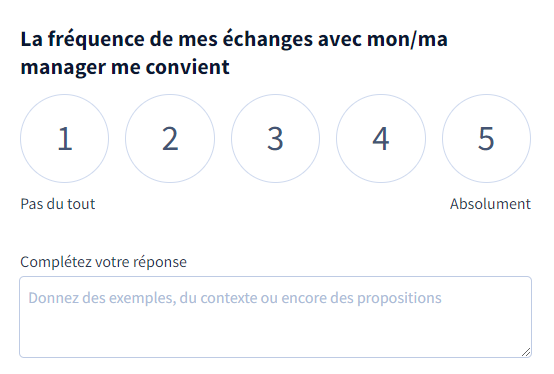Choose the middle circle of the scale

(x=275, y=138)
